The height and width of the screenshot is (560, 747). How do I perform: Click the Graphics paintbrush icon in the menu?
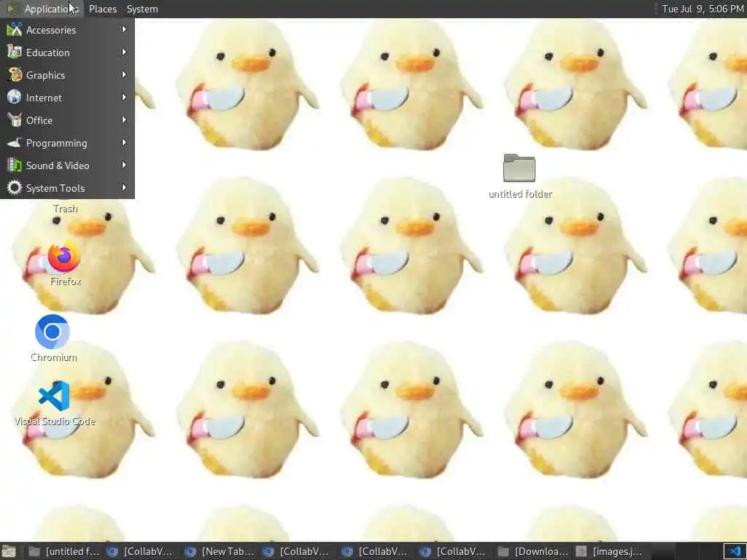[15, 75]
